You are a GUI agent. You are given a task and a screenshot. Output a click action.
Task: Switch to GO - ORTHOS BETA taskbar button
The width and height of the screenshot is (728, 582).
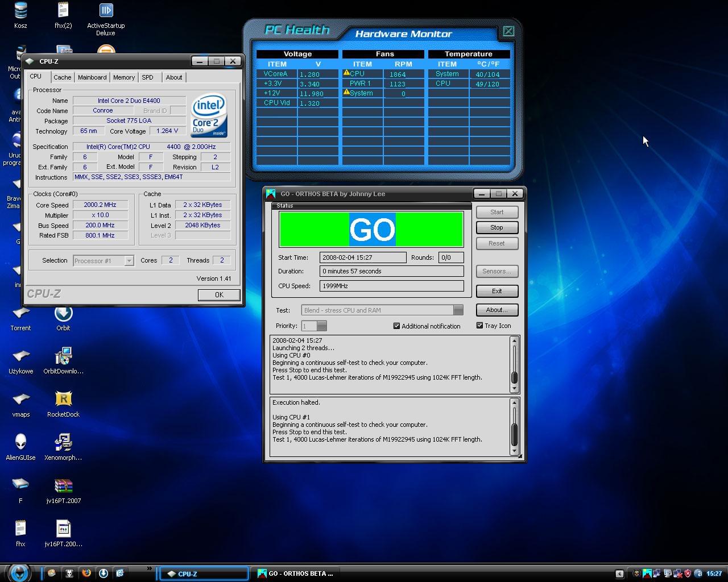(296, 573)
